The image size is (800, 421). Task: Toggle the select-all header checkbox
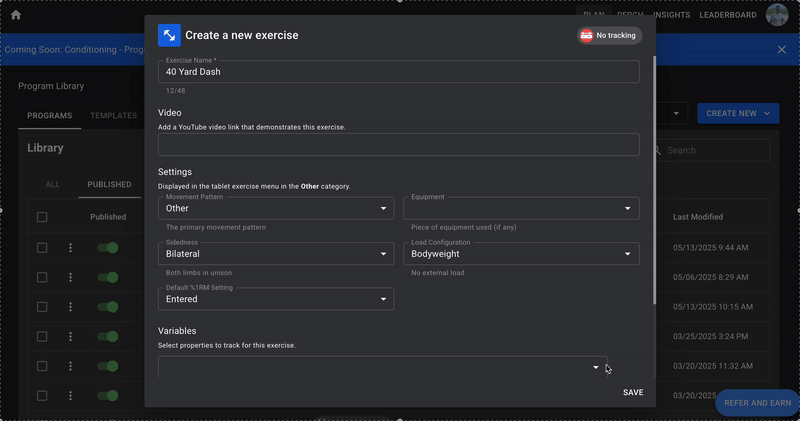pyautogui.click(x=42, y=217)
